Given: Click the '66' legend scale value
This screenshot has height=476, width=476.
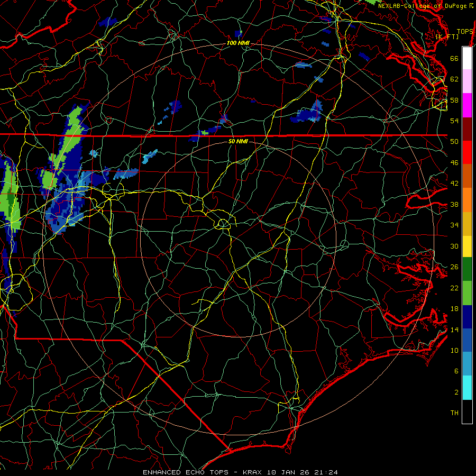Looking at the screenshot, I should (454, 58).
